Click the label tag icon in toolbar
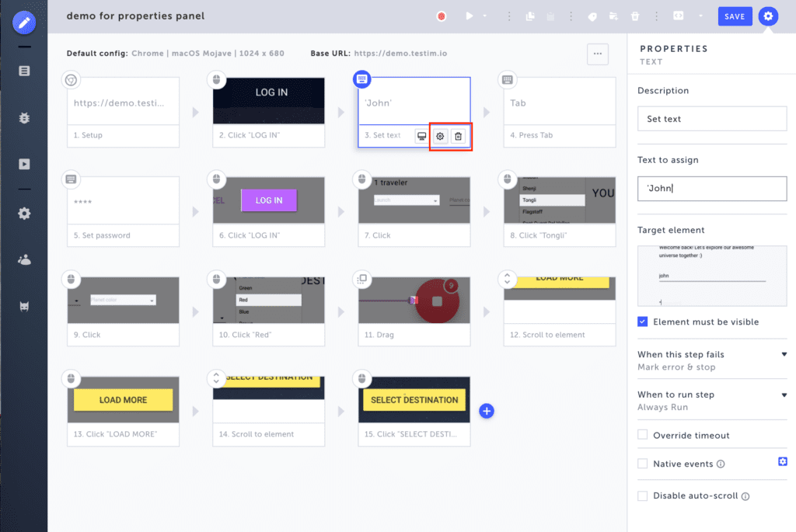The width and height of the screenshot is (796, 532). pos(592,16)
